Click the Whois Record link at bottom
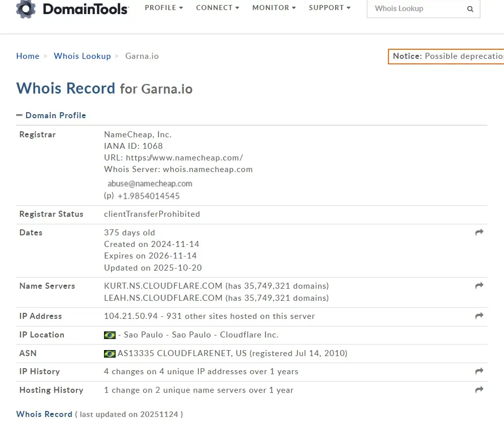The height and width of the screenshot is (424, 504). point(44,414)
